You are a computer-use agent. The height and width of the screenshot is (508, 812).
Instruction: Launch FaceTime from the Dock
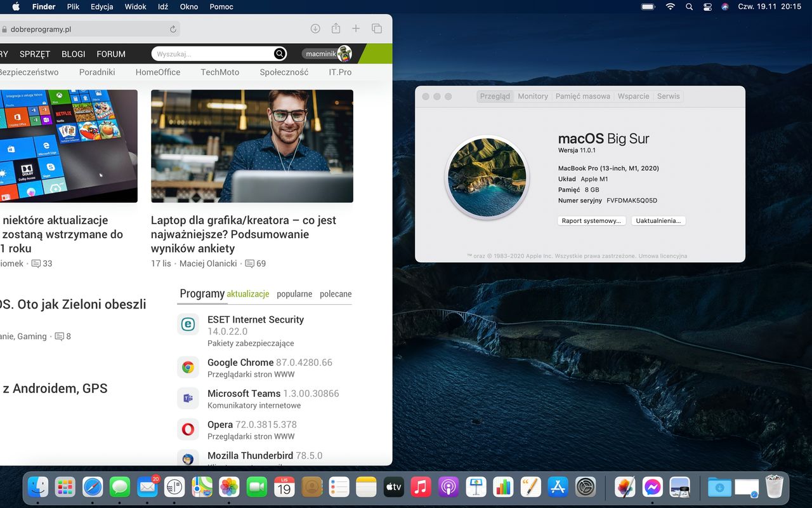pyautogui.click(x=257, y=487)
